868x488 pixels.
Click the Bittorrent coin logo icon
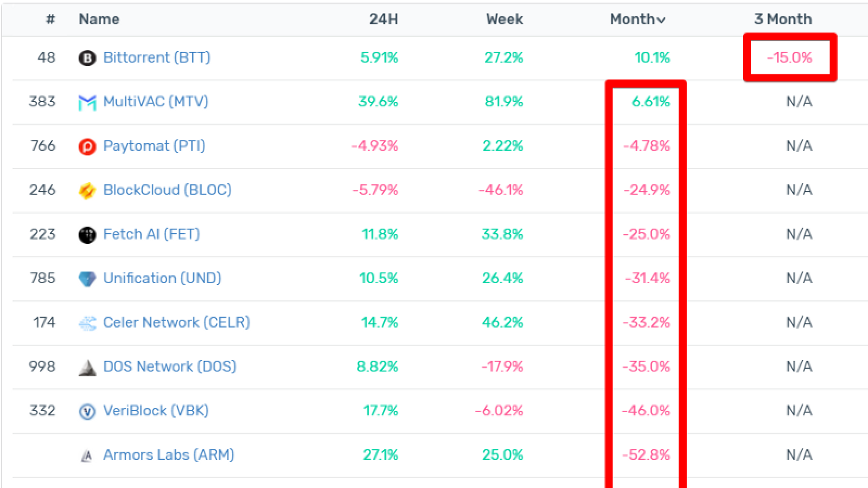(87, 57)
